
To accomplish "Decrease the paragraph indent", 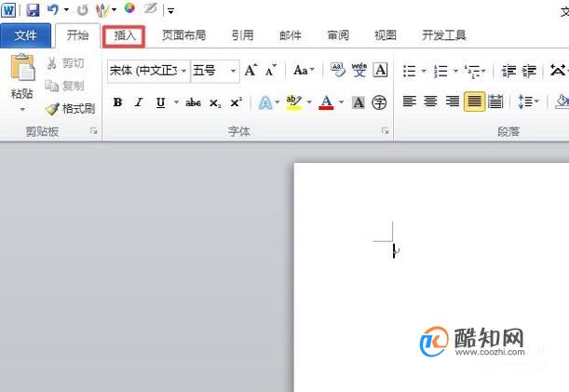I will pos(508,71).
